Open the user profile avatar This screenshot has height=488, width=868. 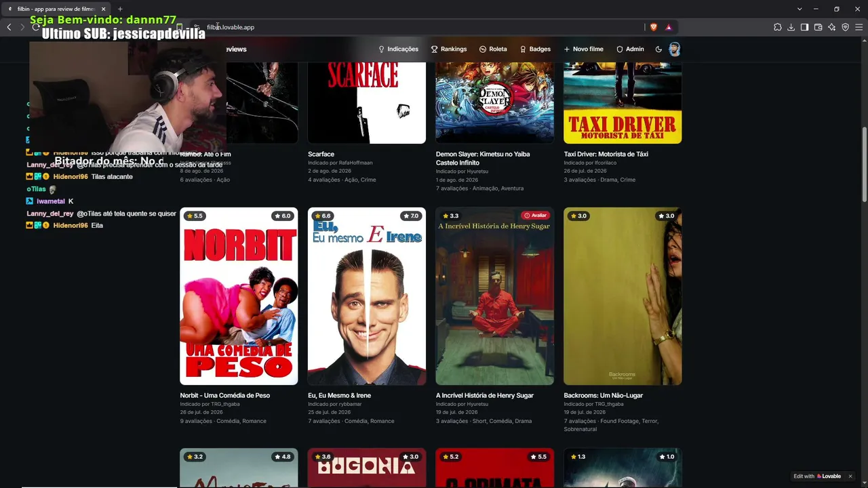click(675, 49)
